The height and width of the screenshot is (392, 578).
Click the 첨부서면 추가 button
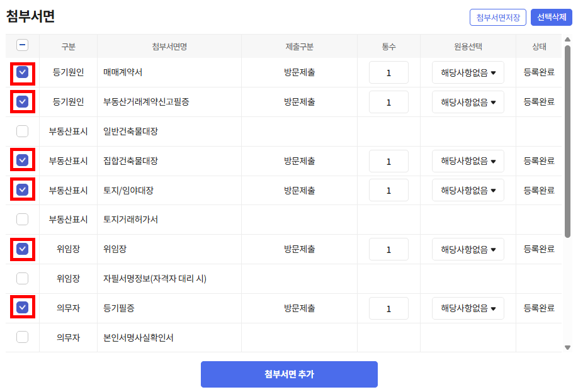(x=289, y=374)
